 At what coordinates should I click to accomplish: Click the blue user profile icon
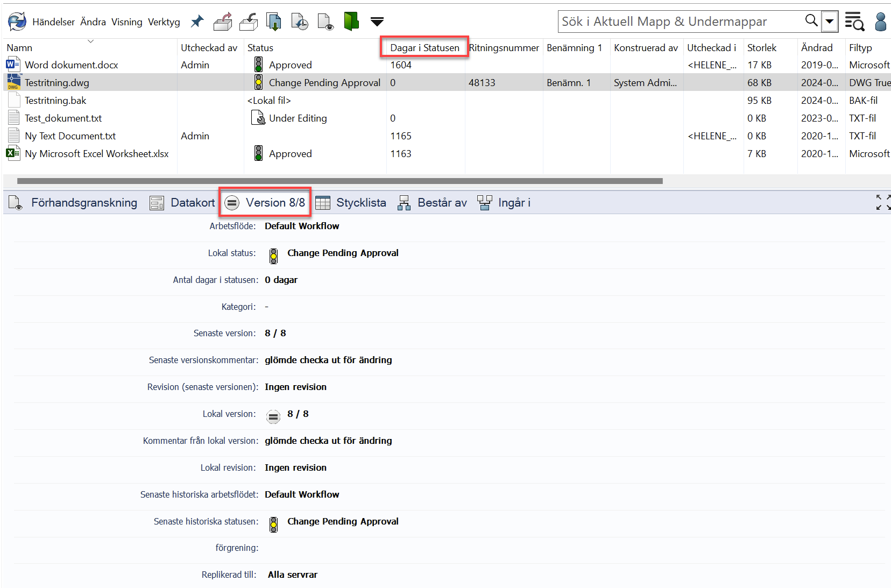tap(881, 22)
